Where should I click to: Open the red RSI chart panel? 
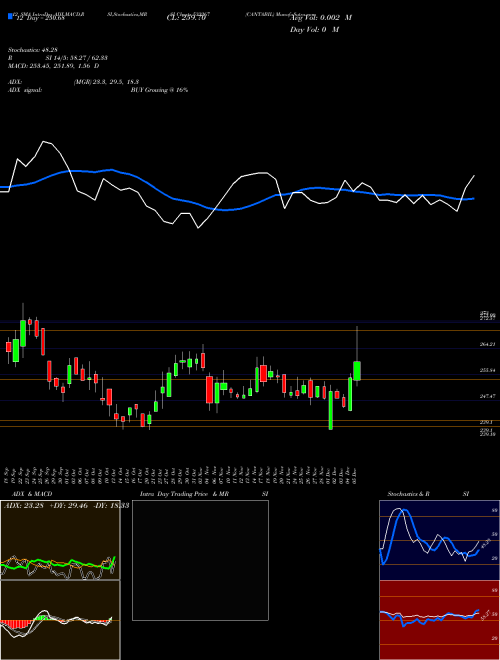[439, 620]
